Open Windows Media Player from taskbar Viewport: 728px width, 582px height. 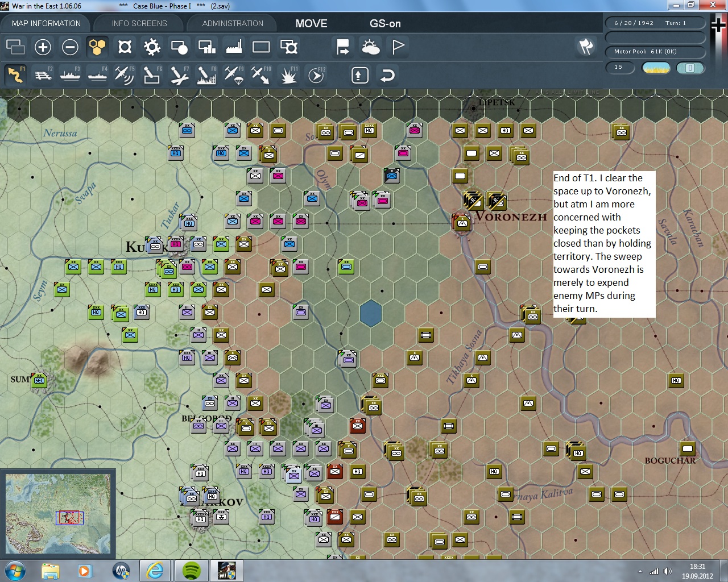[85, 571]
